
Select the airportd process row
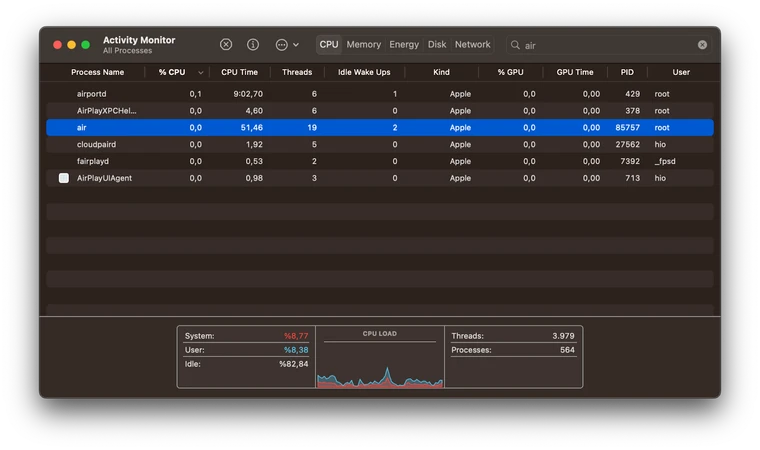pyautogui.click(x=380, y=94)
